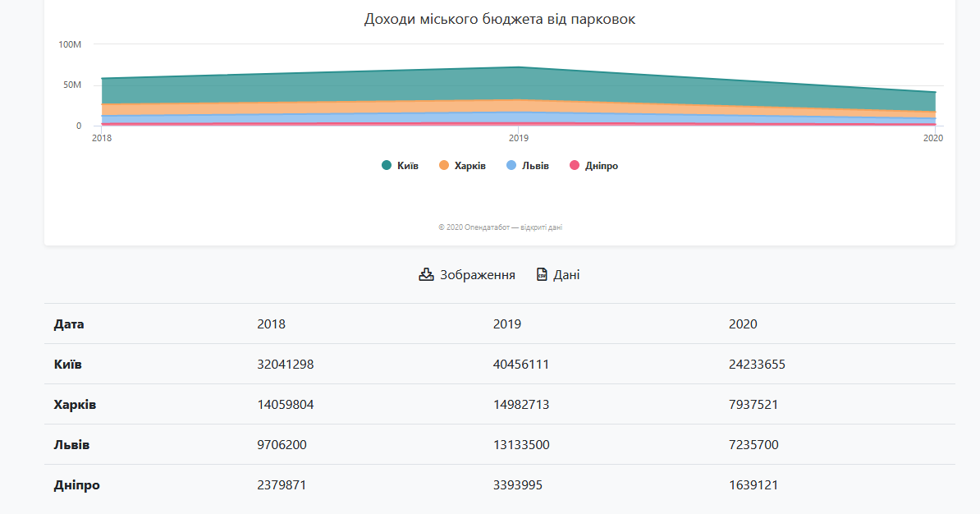
Task: Click the pink Дніпро legend color dot
Action: click(575, 166)
